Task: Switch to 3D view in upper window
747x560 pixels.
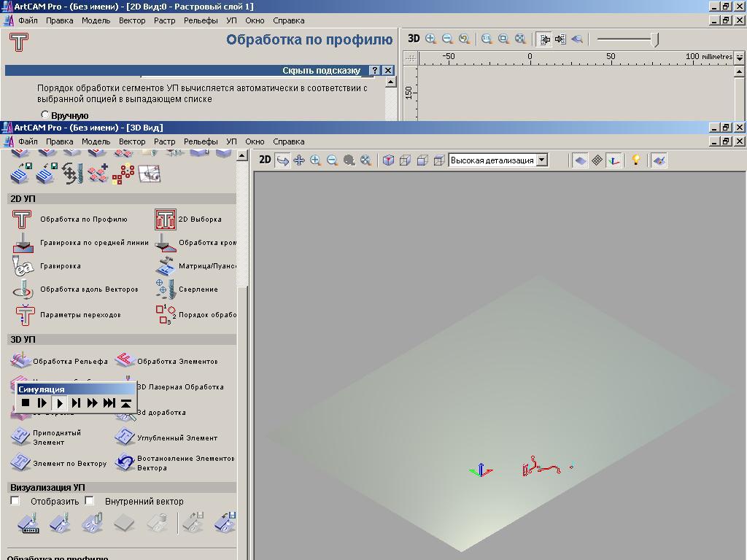Action: 414,39
